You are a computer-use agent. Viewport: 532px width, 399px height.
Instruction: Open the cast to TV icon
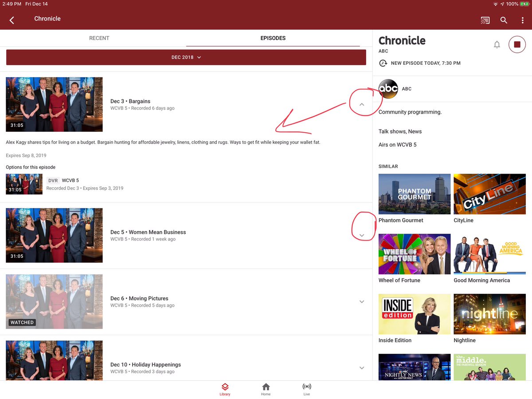(485, 20)
